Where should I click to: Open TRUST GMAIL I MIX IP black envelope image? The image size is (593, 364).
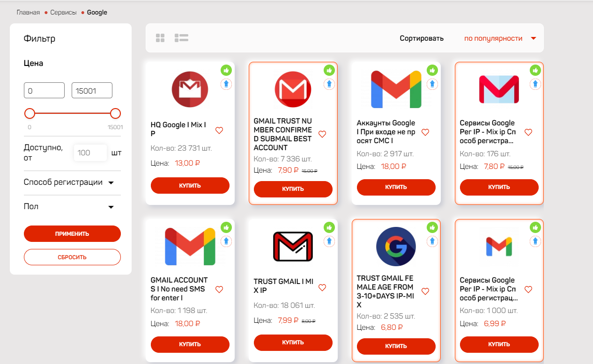click(293, 247)
